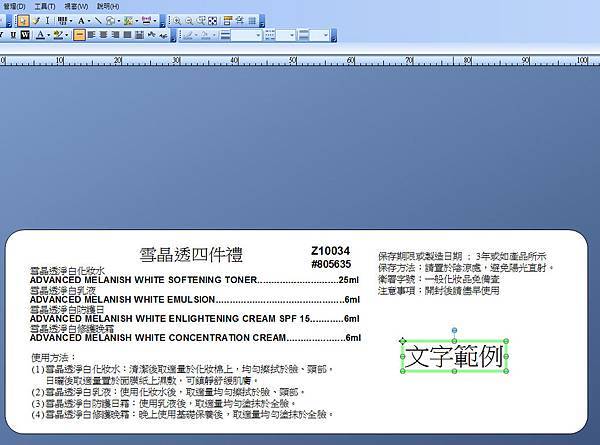This screenshot has height=445, width=600.
Task: Click the WHITE EMULSION 6ml line
Action: [195, 299]
